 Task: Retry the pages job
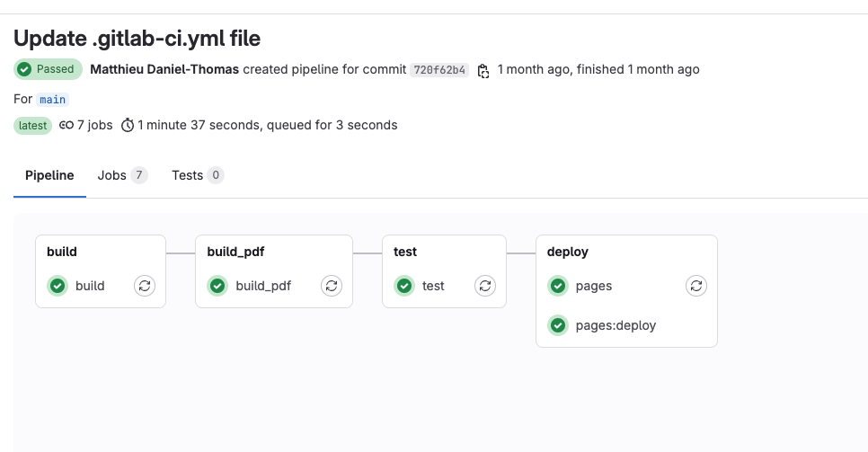click(x=696, y=286)
